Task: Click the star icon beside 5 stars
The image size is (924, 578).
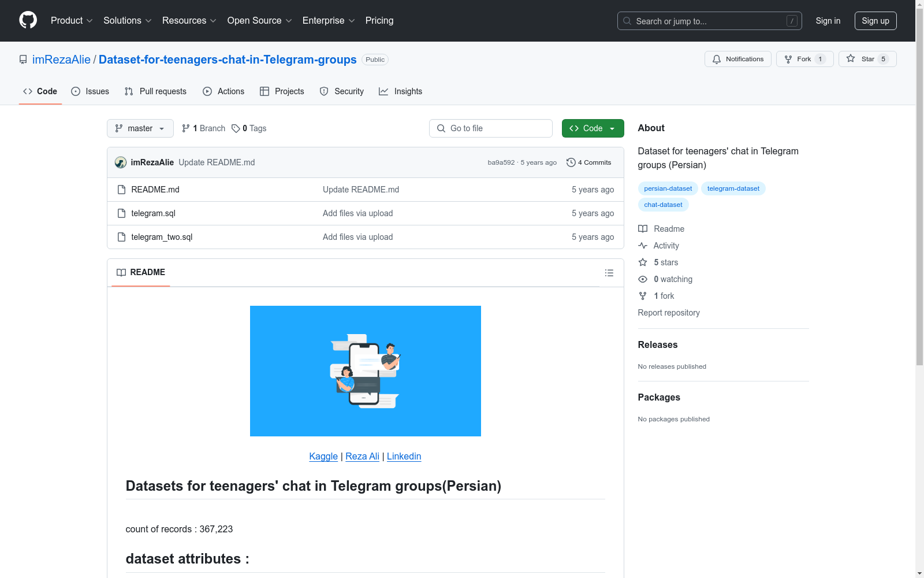Action: [x=643, y=262]
